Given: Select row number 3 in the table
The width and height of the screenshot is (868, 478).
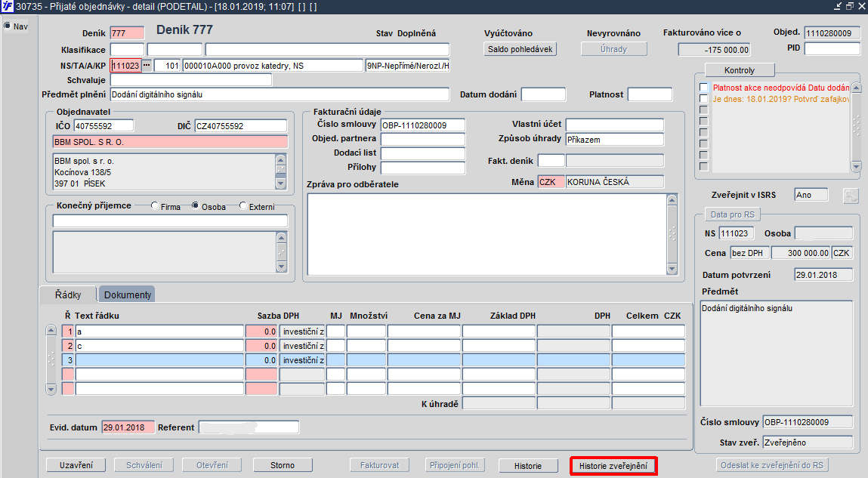Looking at the screenshot, I should point(68,360).
